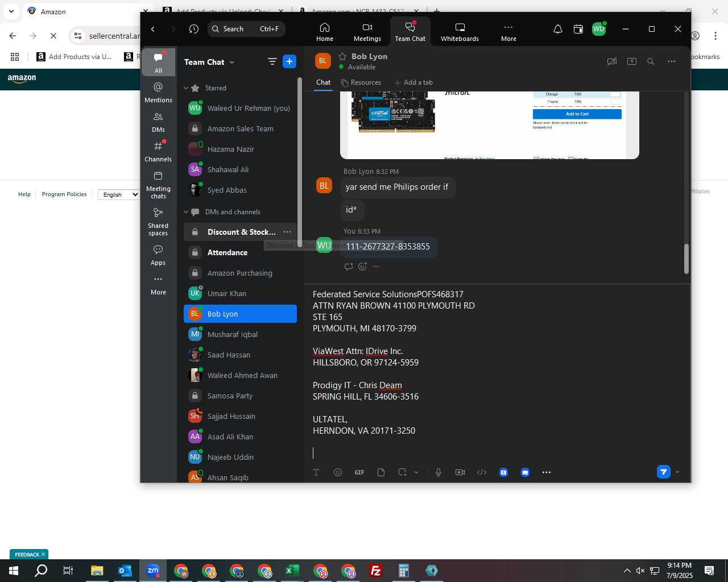Screen dimensions: 728x582
Task: Open chat header more options ellipsis
Action: pos(672,61)
